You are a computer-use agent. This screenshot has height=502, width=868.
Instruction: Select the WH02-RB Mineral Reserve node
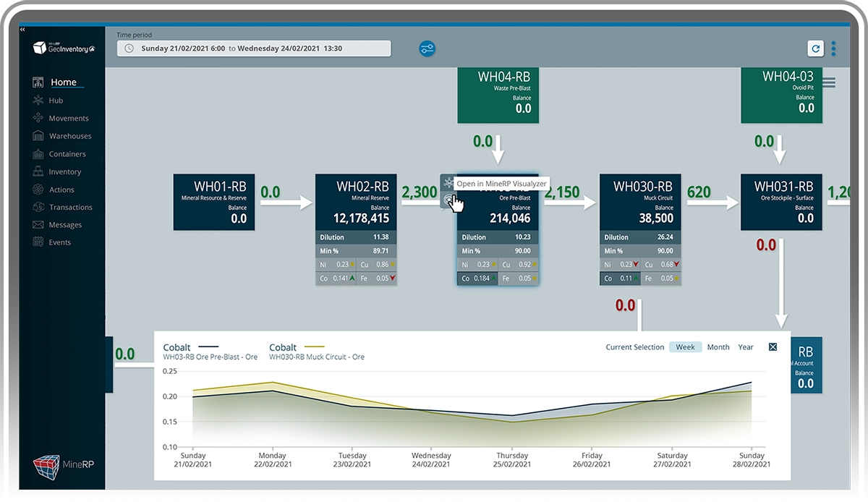click(x=356, y=202)
